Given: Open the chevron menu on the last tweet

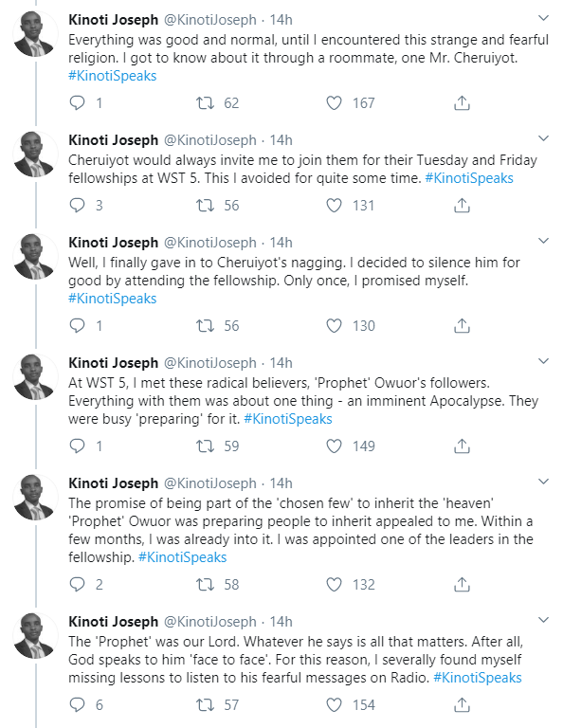Looking at the screenshot, I should click(543, 620).
